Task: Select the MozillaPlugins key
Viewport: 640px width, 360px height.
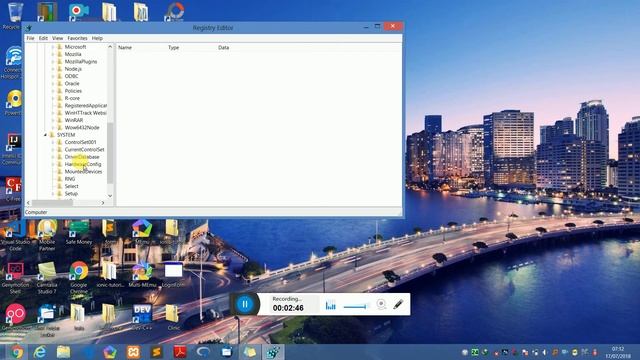Action: 81,62
